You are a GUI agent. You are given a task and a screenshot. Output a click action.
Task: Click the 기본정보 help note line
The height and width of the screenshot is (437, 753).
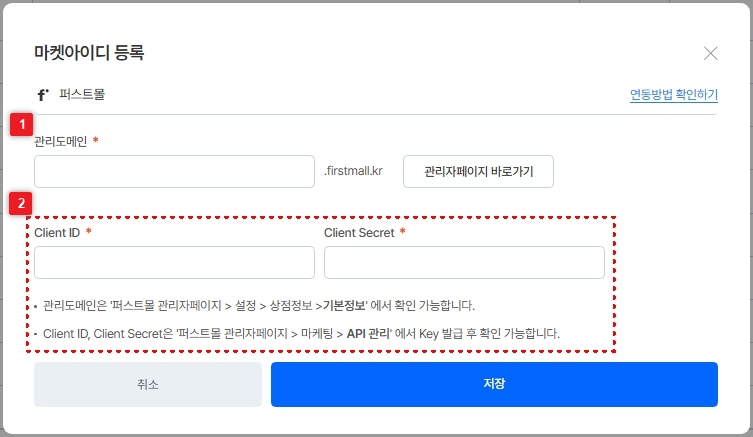point(259,305)
